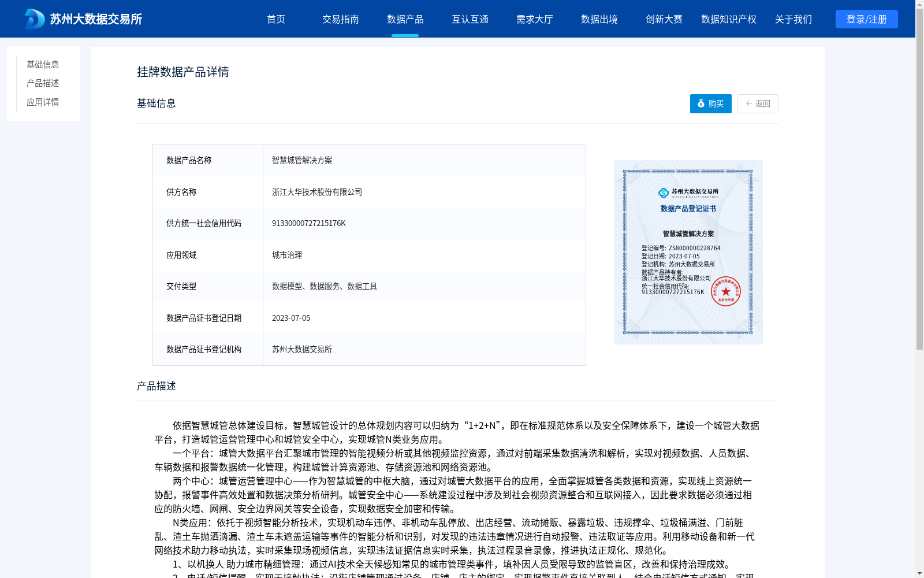
Task: Click the 数据产品证书登记日期 label cell
Action: [208, 318]
